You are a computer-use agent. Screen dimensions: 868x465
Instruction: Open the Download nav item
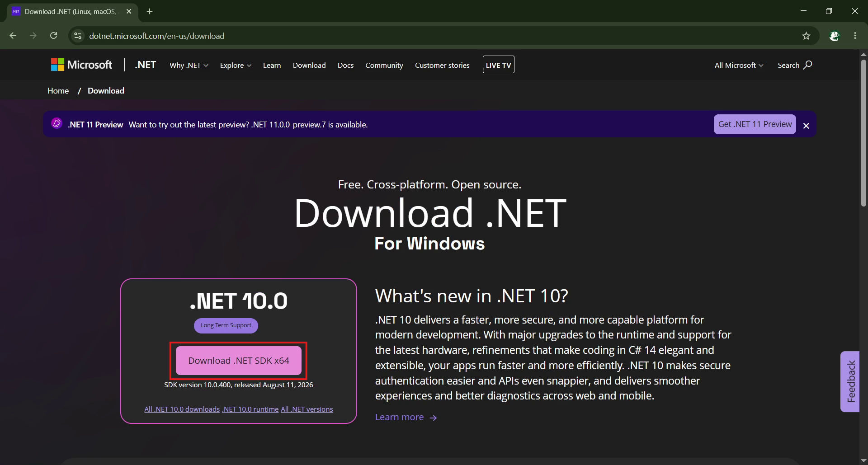point(309,65)
